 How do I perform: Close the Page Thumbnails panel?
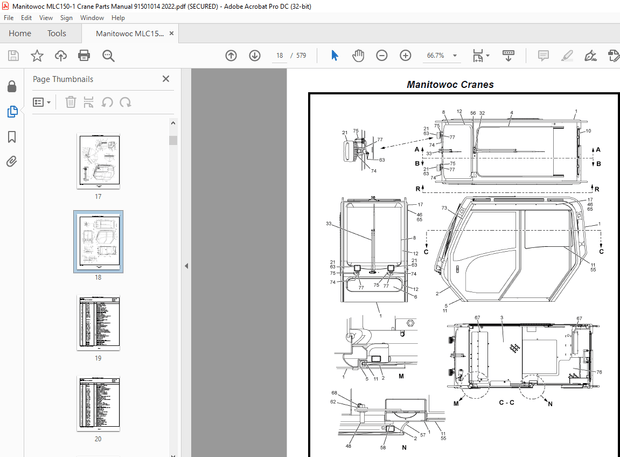pyautogui.click(x=166, y=78)
